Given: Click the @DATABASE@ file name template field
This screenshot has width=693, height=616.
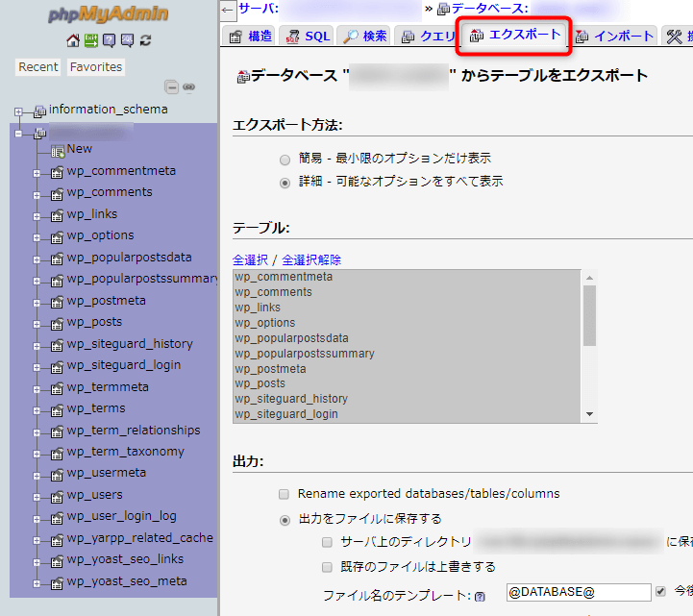Looking at the screenshot, I should [x=579, y=592].
